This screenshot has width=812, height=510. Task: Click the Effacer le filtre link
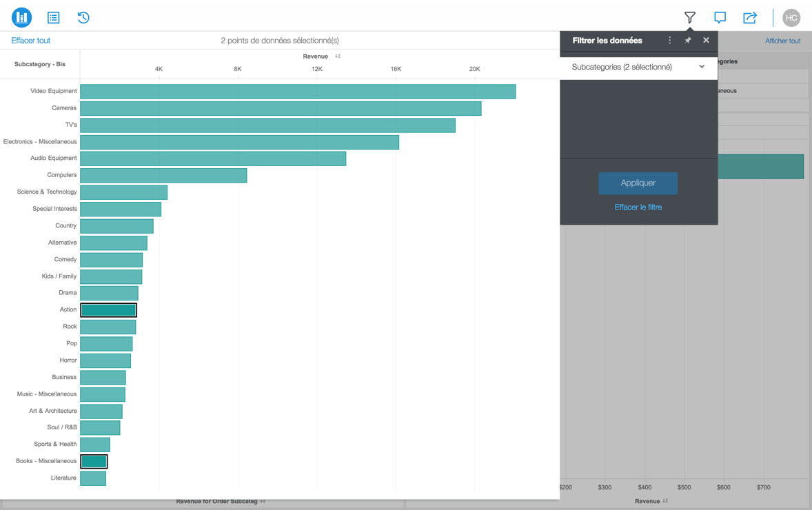[x=638, y=207]
